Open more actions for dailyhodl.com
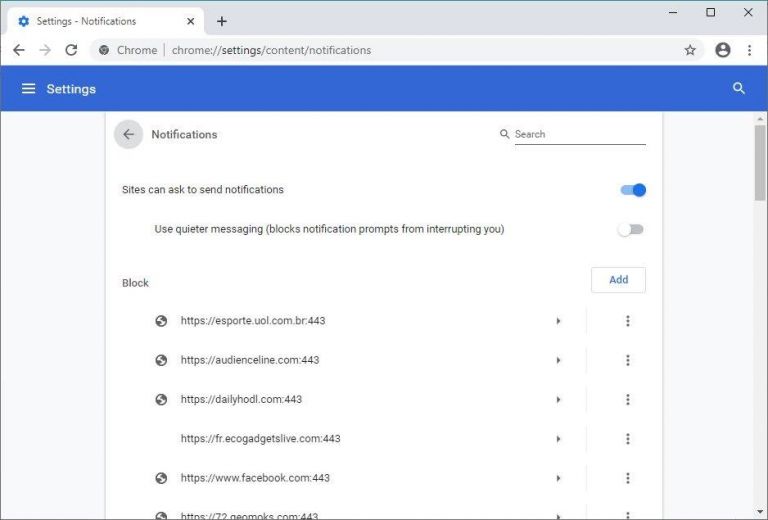The width and height of the screenshot is (768, 520). click(x=627, y=400)
